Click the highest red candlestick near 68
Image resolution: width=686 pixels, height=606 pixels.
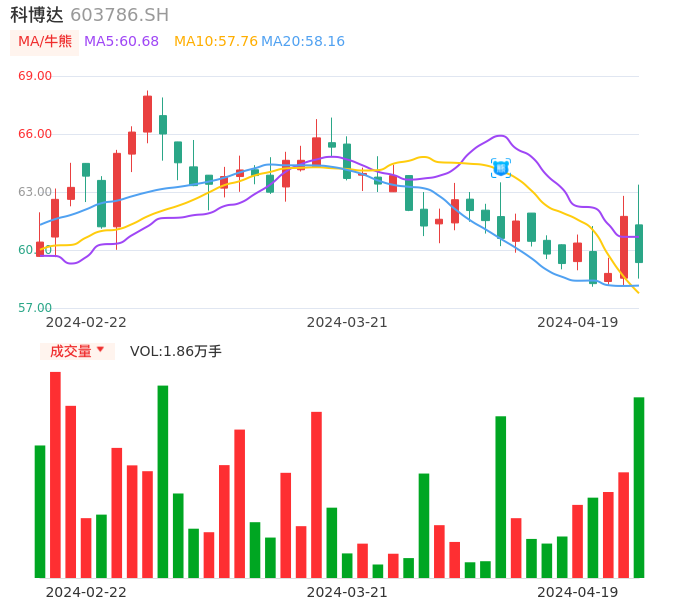(147, 113)
